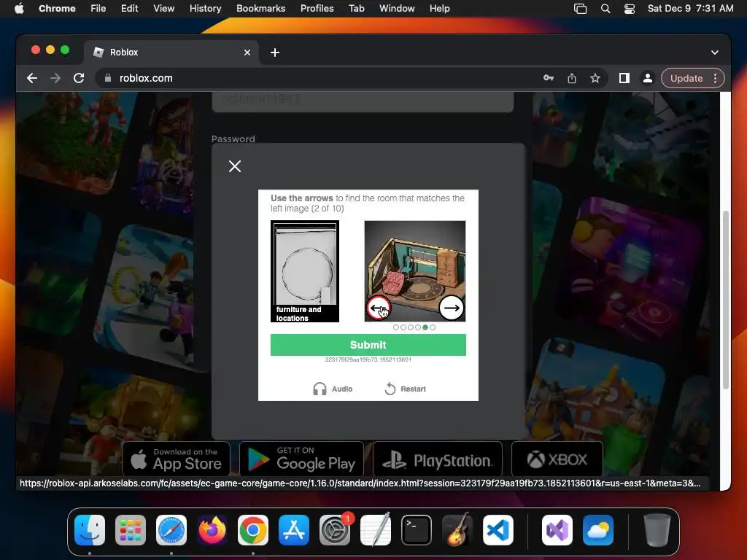This screenshot has height=560, width=747.
Task: Open the View menu
Action: [163, 9]
